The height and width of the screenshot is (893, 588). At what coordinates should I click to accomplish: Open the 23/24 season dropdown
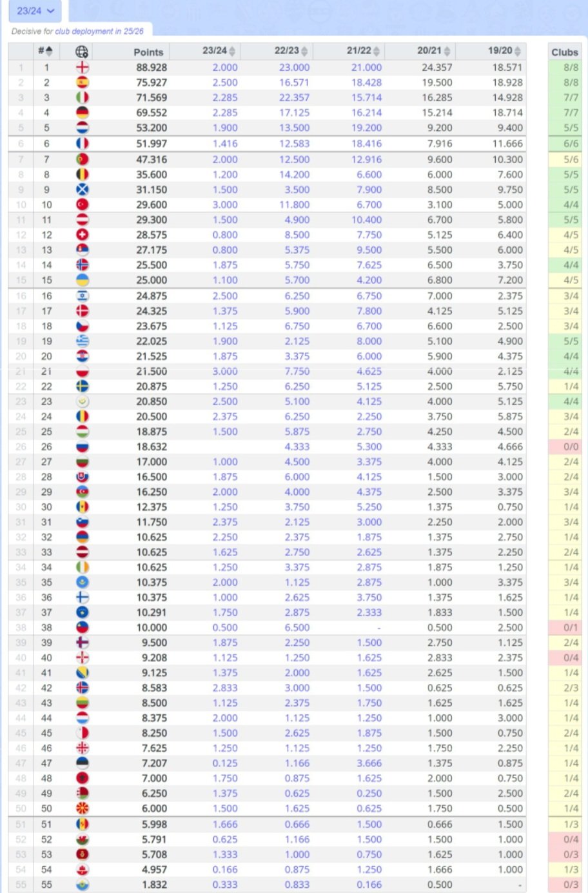tap(35, 10)
